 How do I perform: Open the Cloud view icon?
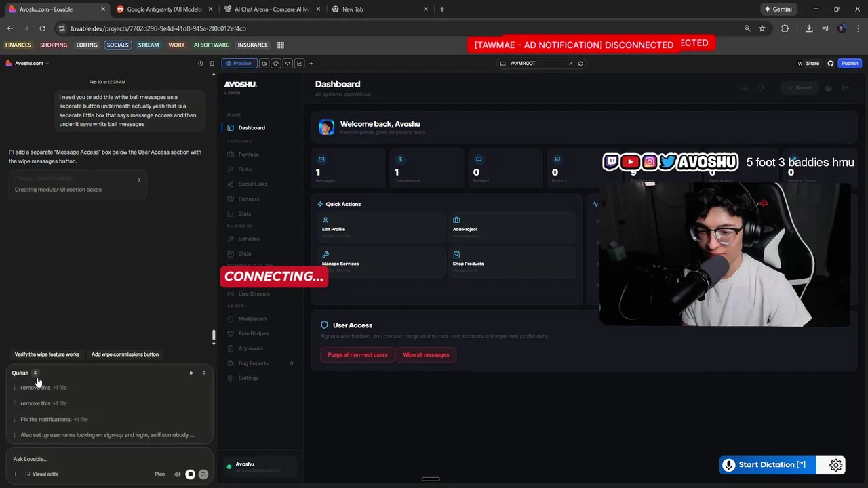point(264,63)
